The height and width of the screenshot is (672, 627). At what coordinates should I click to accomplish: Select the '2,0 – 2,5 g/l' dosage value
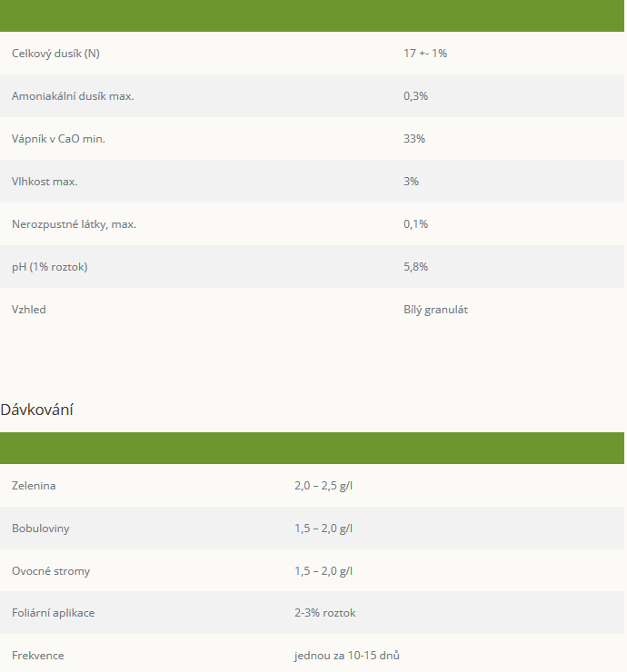[323, 486]
